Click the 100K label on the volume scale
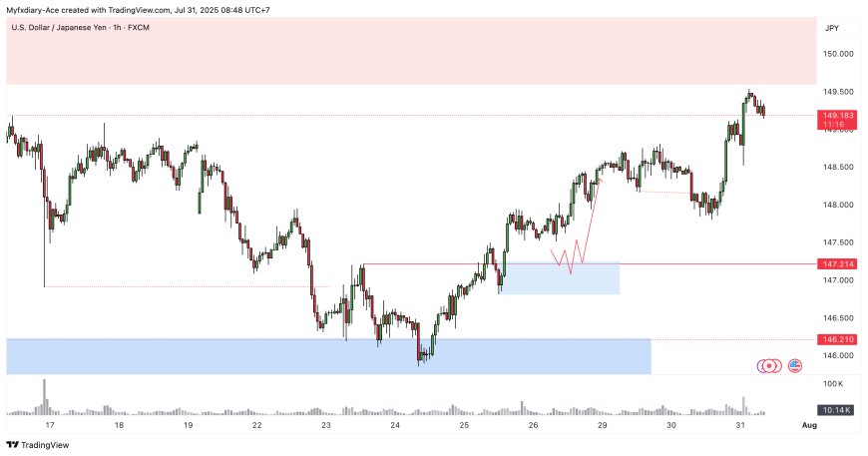 pyautogui.click(x=832, y=383)
